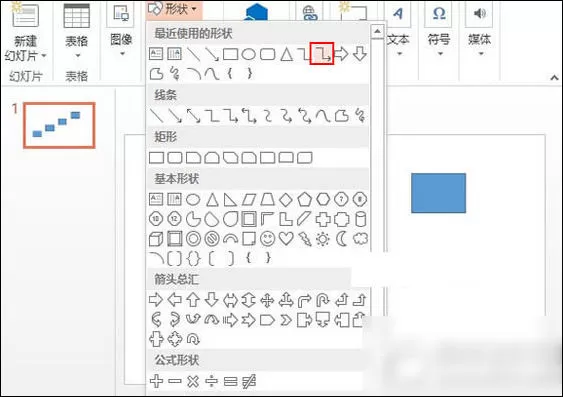The image size is (563, 397).
Task: Pick the sun shape
Action: pyautogui.click(x=323, y=239)
